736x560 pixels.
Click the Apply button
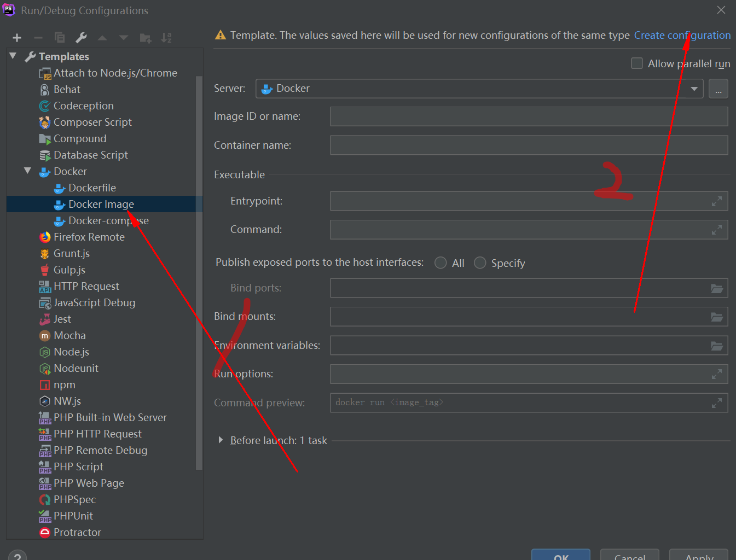tap(699, 555)
